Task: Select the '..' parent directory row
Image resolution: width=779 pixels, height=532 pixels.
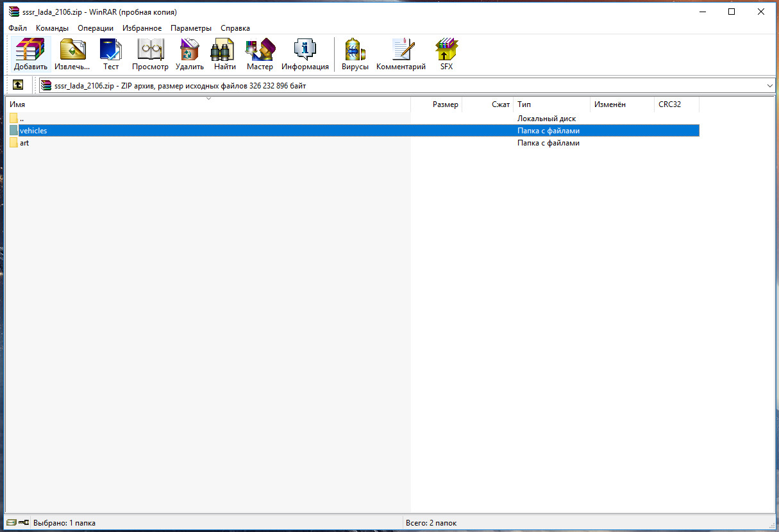Action: 353,119
